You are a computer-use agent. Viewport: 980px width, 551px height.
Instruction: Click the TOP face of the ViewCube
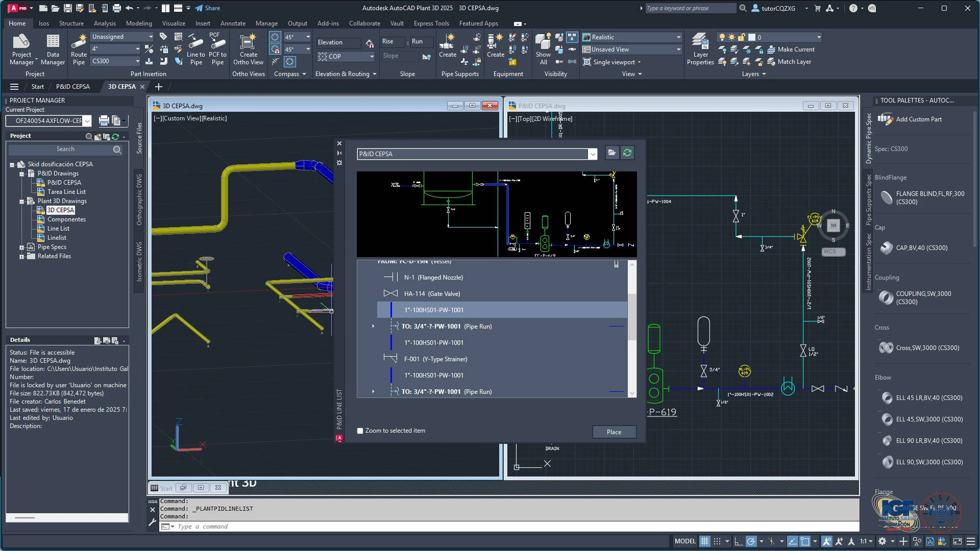[x=834, y=225]
